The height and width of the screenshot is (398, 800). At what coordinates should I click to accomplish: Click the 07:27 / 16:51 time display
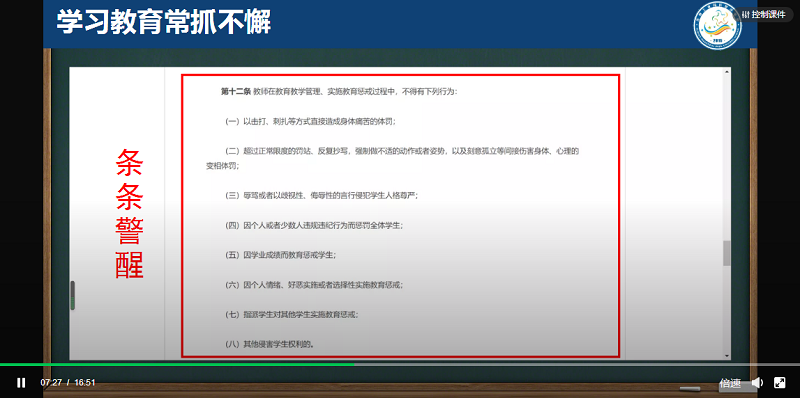click(x=68, y=383)
